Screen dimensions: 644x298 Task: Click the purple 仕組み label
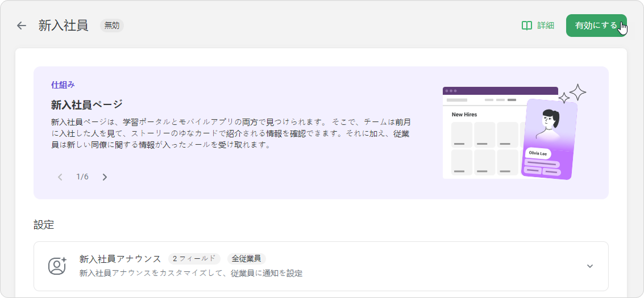63,85
